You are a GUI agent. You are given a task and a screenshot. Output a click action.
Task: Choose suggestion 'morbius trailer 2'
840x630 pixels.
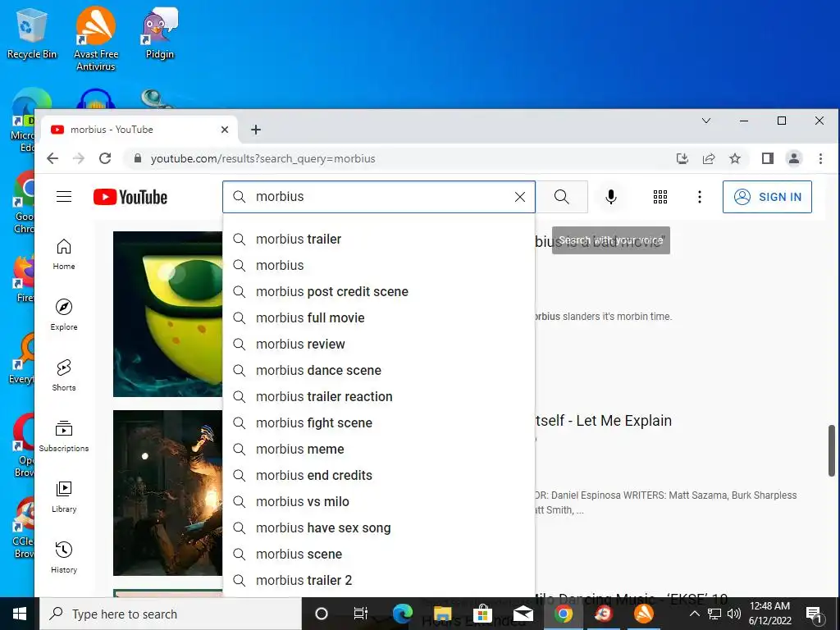(379, 580)
